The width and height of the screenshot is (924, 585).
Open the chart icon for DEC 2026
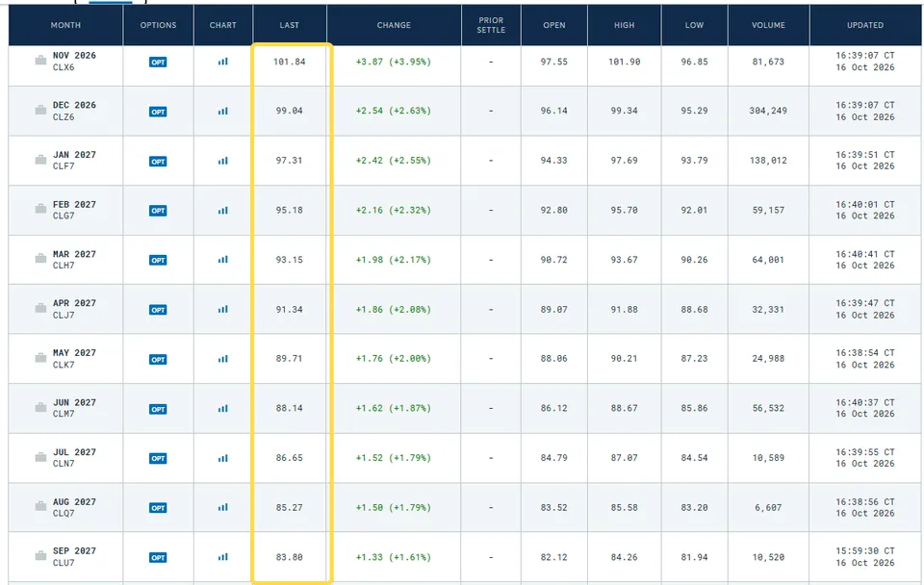(x=222, y=111)
